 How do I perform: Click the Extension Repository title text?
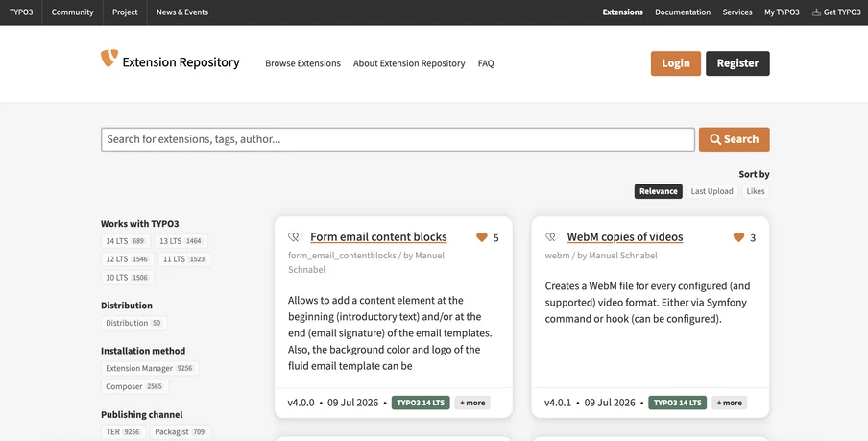181,62
